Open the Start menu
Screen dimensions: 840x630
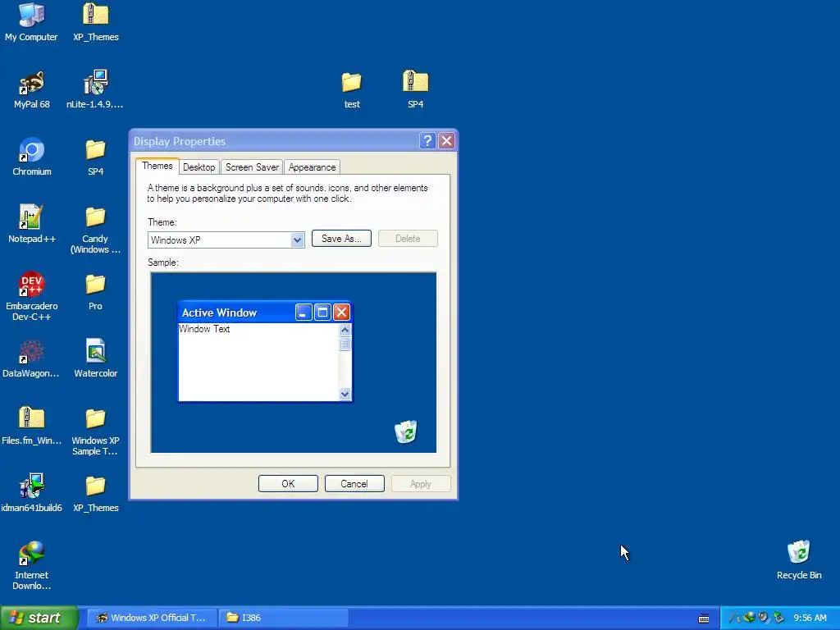point(39,618)
